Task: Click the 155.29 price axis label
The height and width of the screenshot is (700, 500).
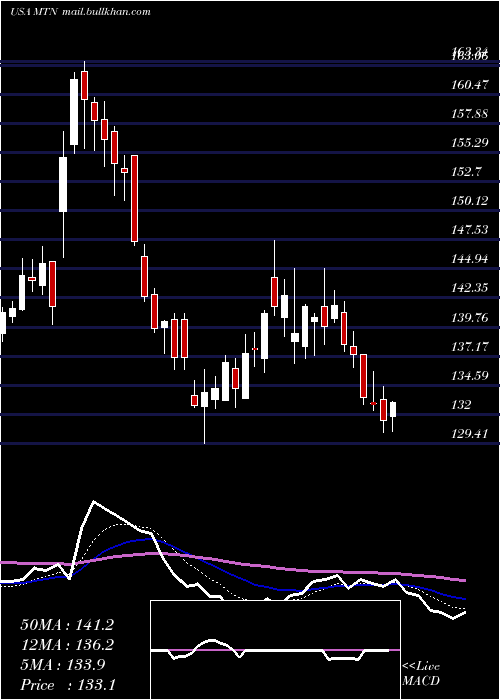Action: point(470,143)
